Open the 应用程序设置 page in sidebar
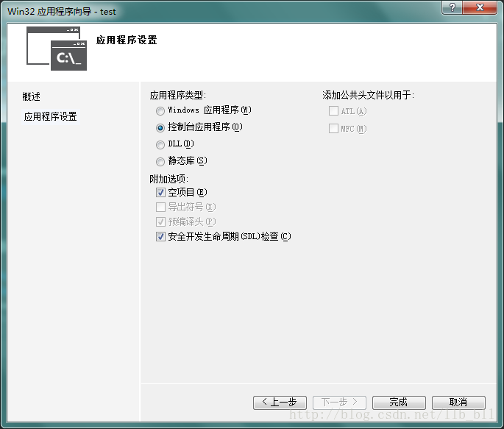The width and height of the screenshot is (504, 429). [51, 116]
